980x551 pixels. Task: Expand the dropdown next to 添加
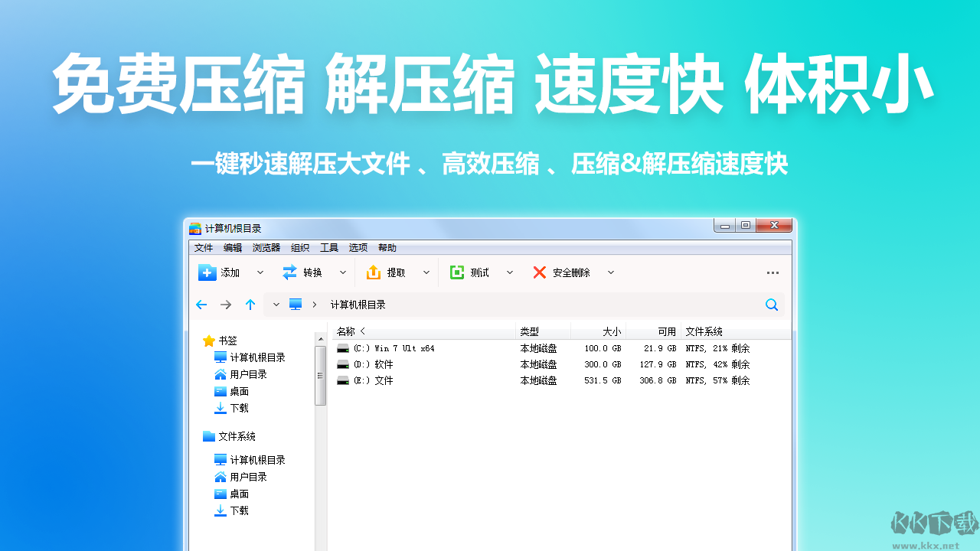tap(260, 272)
